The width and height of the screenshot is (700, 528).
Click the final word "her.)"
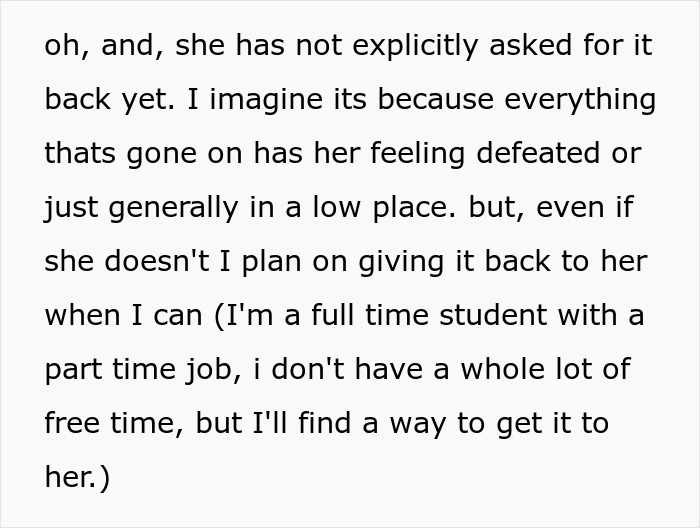[77, 477]
